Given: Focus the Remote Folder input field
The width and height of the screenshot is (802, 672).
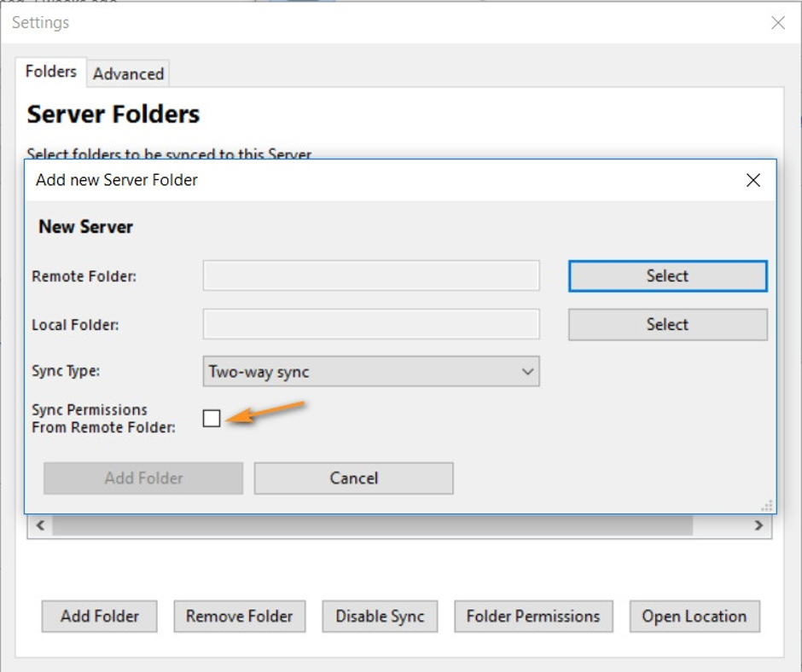Looking at the screenshot, I should [x=371, y=275].
